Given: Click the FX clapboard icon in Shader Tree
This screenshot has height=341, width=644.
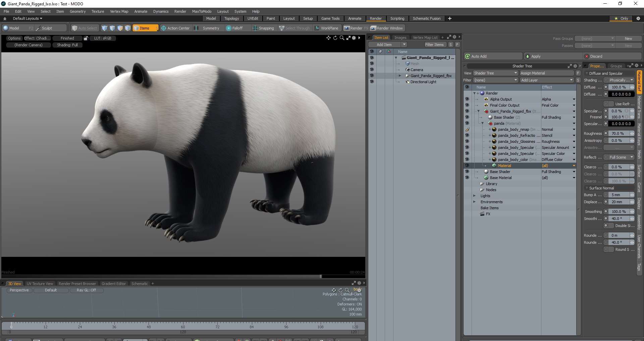Looking at the screenshot, I should pyautogui.click(x=482, y=214).
